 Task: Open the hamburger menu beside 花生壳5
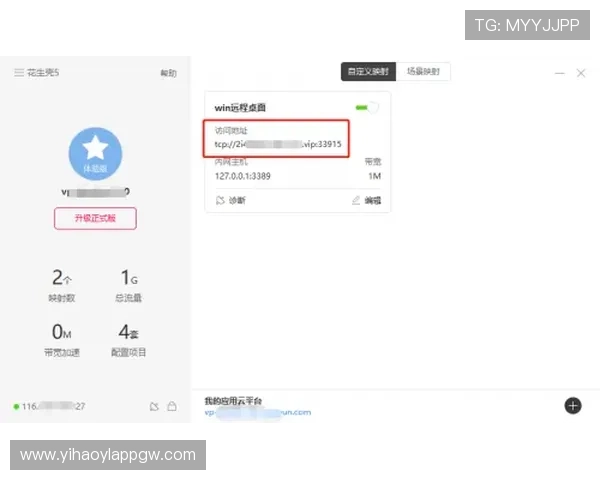point(19,72)
